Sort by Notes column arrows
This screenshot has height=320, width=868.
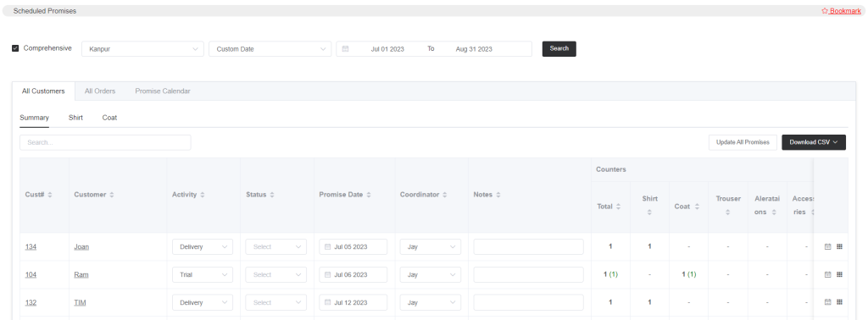pyautogui.click(x=498, y=195)
